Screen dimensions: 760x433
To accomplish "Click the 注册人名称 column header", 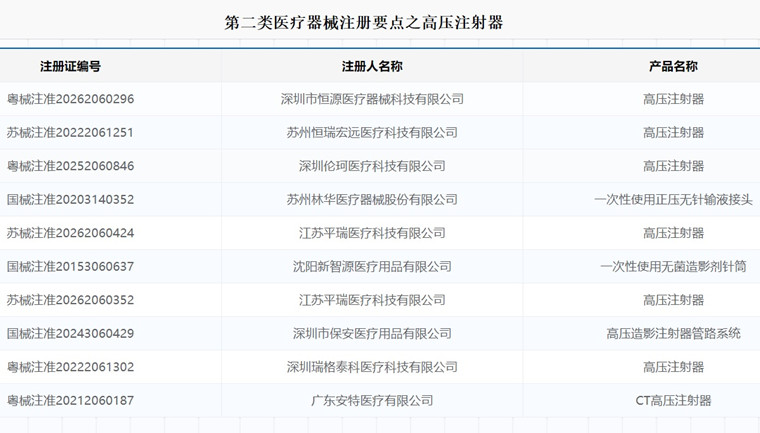I will click(372, 66).
